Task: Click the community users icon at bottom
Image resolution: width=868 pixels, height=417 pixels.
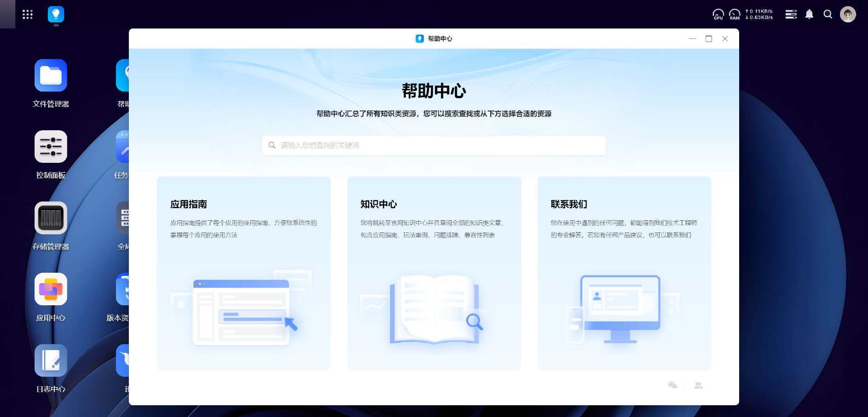Action: pyautogui.click(x=698, y=385)
